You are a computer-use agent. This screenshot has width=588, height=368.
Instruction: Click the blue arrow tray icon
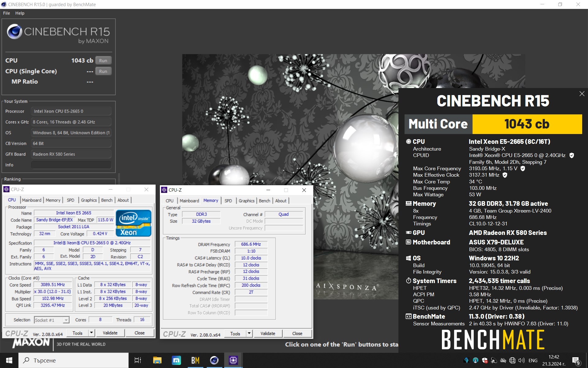tap(466, 360)
